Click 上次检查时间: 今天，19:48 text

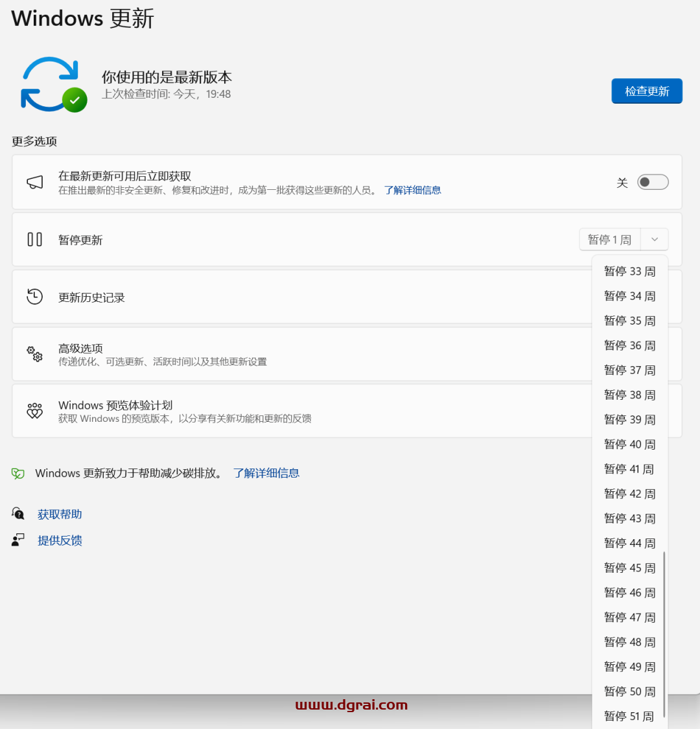coord(167,95)
